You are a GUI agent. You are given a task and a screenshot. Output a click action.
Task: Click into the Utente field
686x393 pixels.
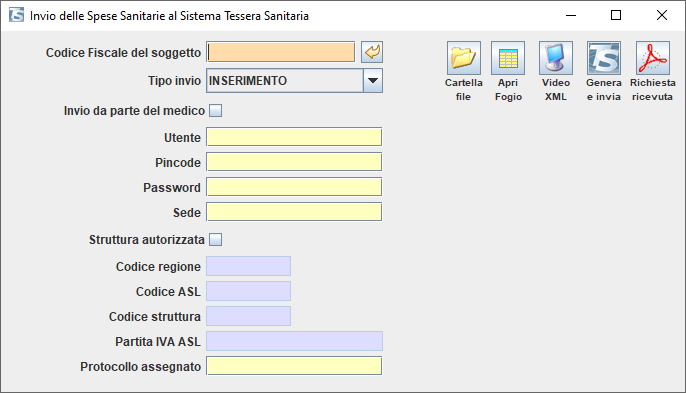click(294, 137)
